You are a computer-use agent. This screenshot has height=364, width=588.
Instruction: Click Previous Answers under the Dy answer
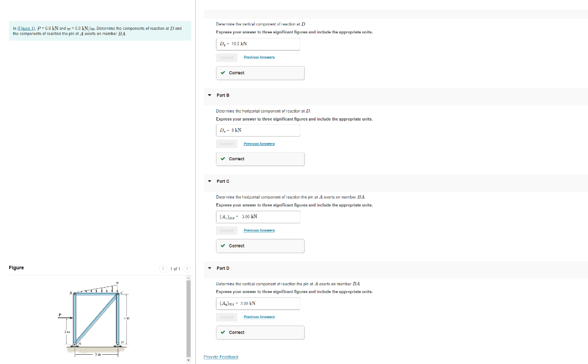(x=259, y=57)
